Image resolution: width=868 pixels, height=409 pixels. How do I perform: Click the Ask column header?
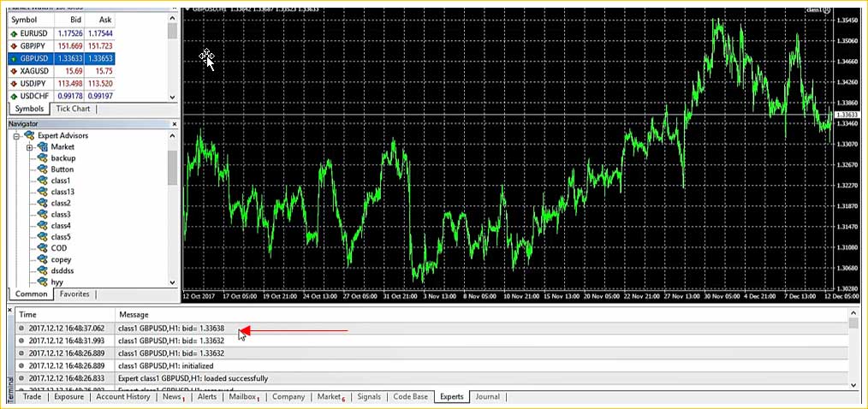tap(99, 20)
